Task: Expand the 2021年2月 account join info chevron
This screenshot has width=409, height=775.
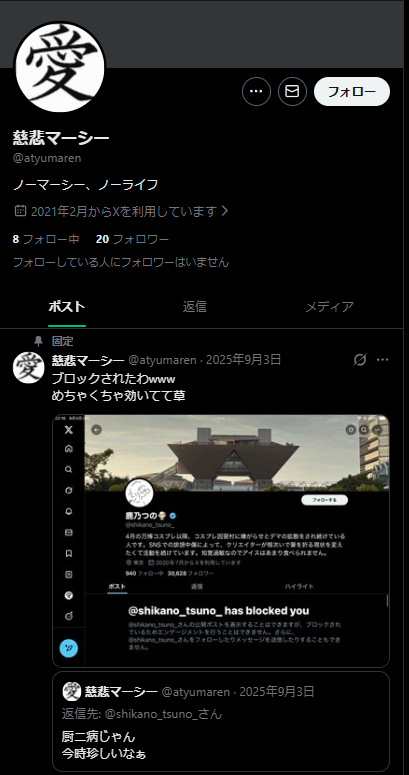Action: pyautogui.click(x=225, y=212)
